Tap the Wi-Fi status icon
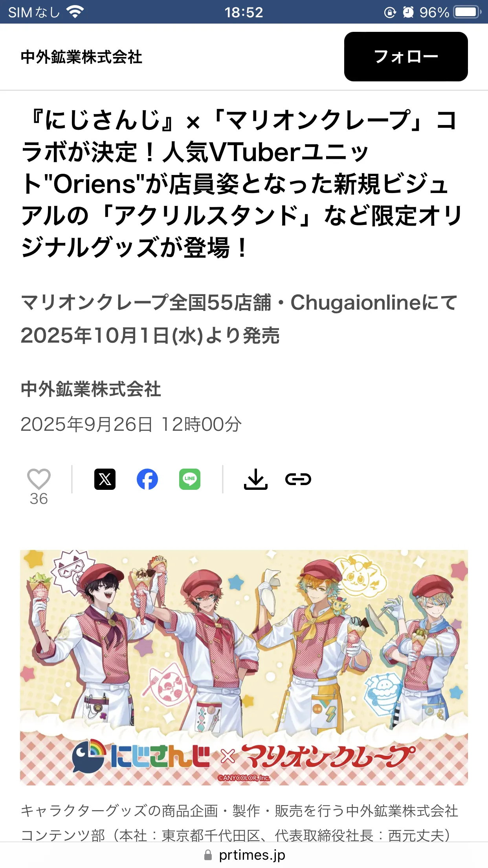The width and height of the screenshot is (488, 868). coord(75,12)
